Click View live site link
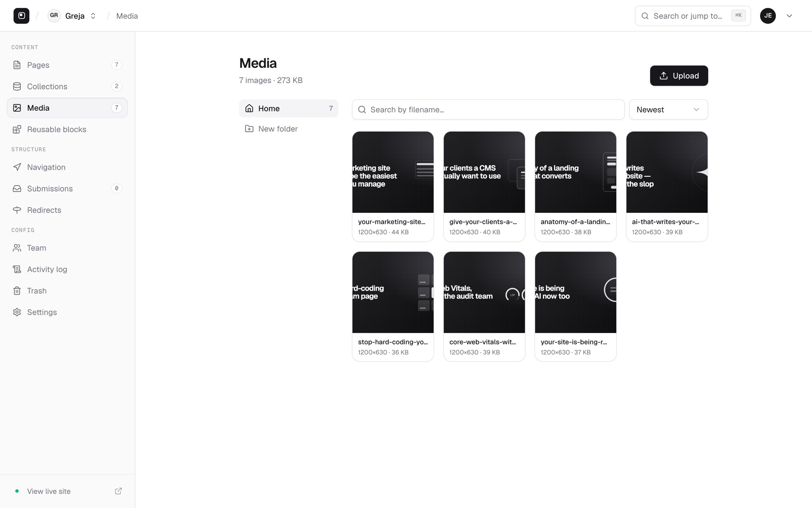The width and height of the screenshot is (812, 508). (x=49, y=491)
